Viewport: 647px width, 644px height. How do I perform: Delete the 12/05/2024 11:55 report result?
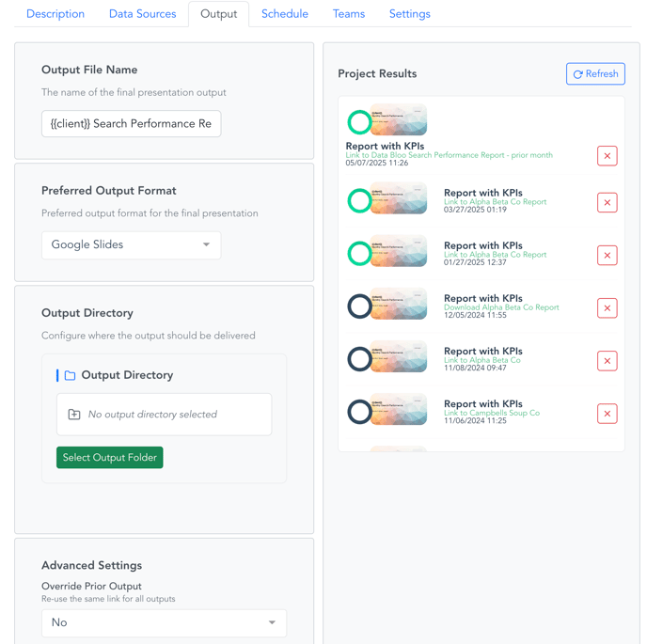[607, 307]
